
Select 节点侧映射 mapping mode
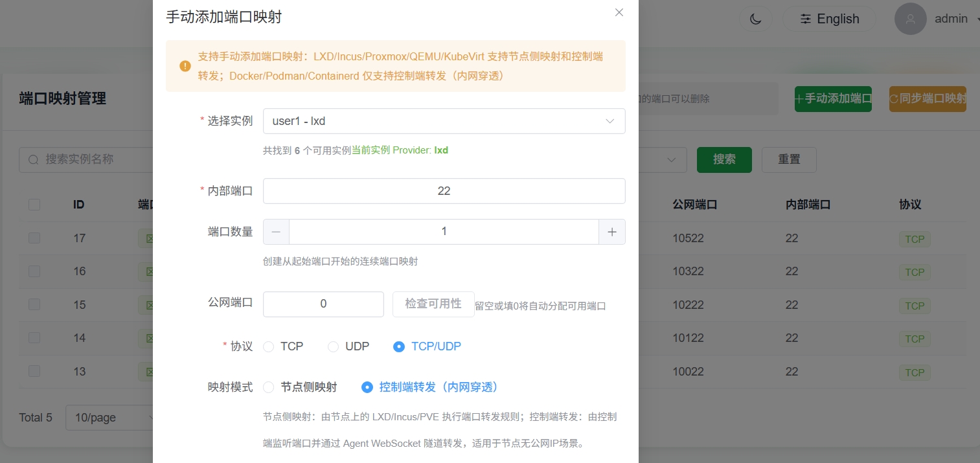point(300,387)
